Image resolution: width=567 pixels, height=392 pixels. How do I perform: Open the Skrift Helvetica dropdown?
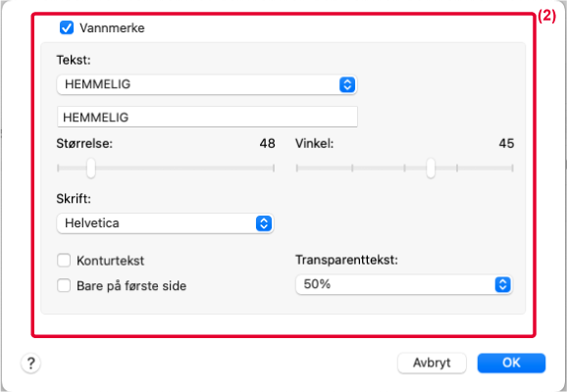click(165, 223)
